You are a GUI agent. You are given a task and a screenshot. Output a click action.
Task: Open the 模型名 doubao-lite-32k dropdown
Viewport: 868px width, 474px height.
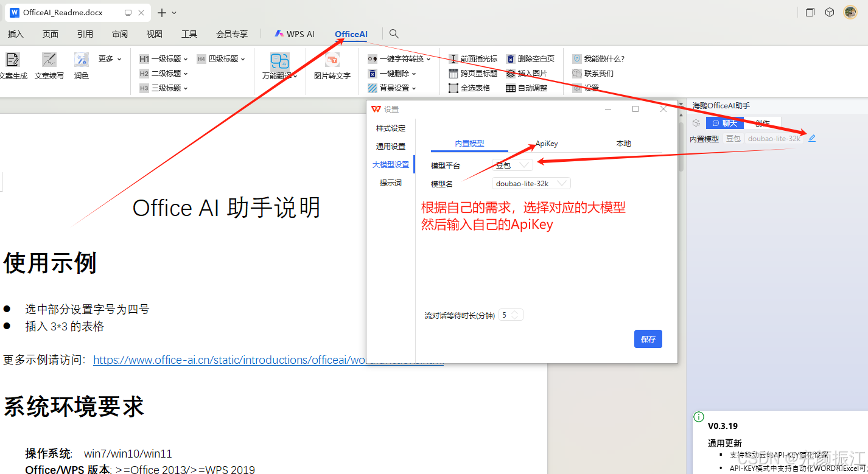(x=531, y=183)
